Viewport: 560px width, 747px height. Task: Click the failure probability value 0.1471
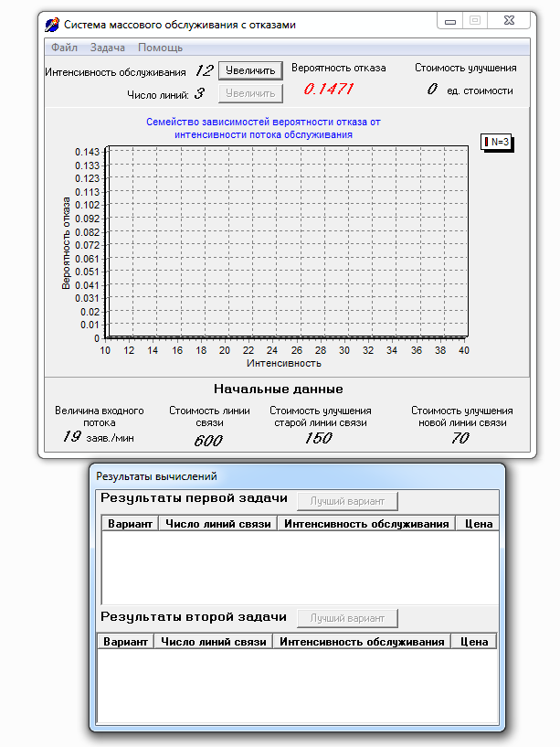[x=329, y=89]
